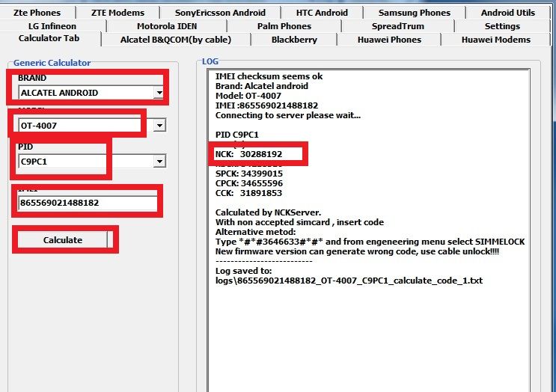
Task: Open the Samsung Phones tab
Action: pos(414,13)
